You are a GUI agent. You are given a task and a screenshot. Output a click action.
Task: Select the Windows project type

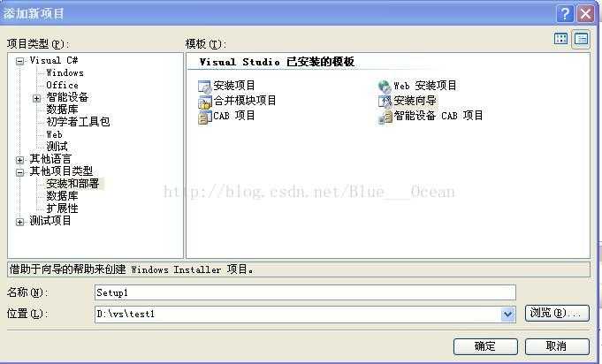coord(65,72)
